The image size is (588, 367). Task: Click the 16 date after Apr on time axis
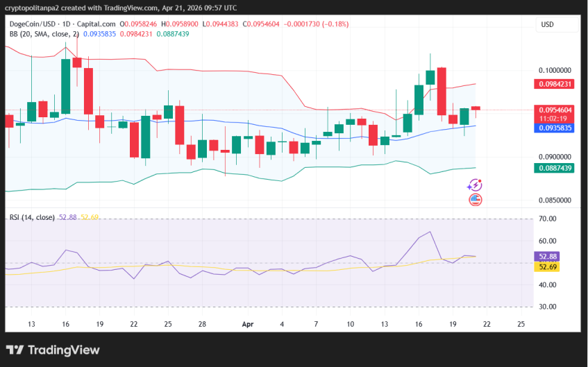coord(419,324)
